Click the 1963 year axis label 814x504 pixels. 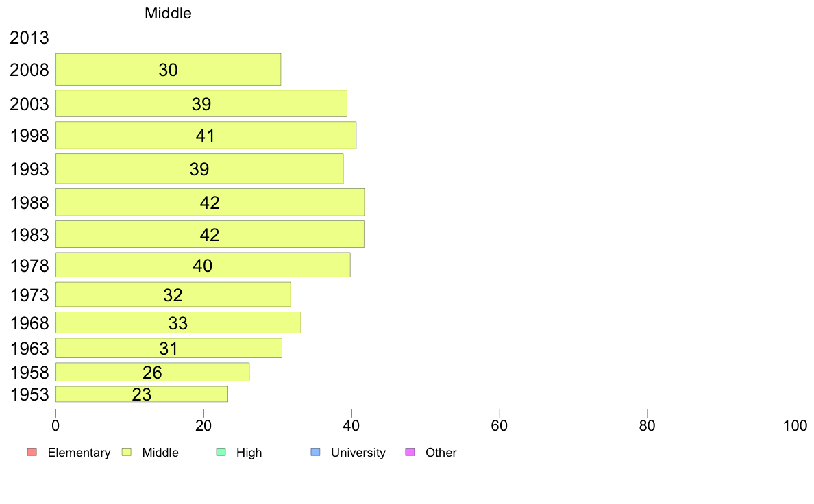click(29, 349)
